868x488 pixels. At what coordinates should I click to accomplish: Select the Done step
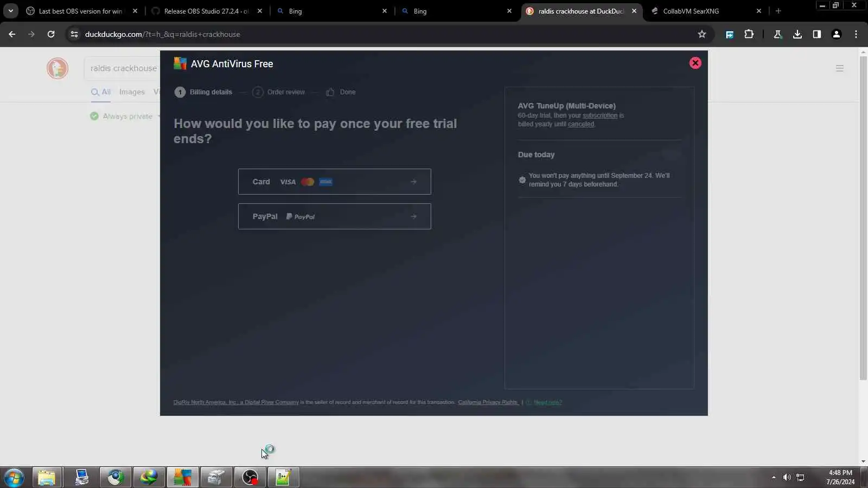(341, 92)
